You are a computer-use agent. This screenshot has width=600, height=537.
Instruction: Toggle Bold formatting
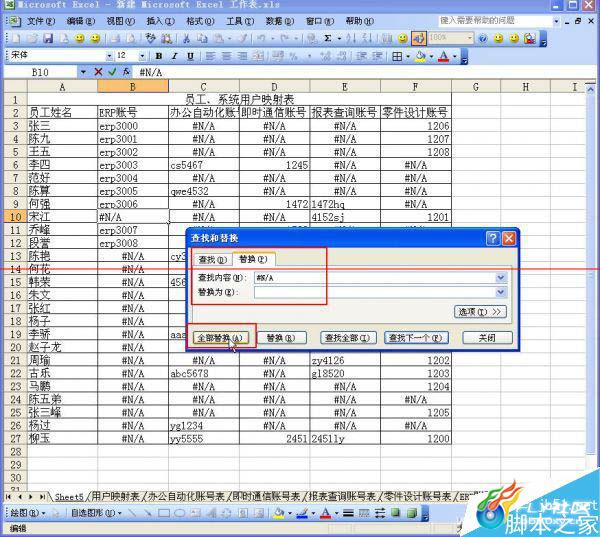(158, 57)
